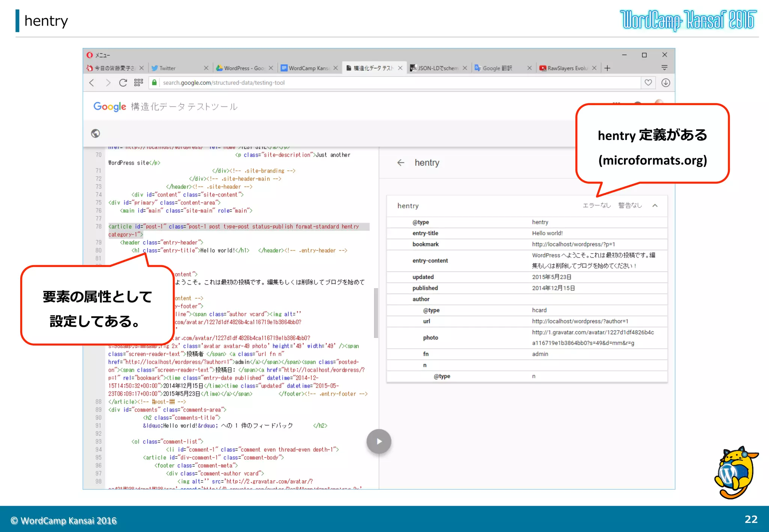Click the author url value
Image resolution: width=769 pixels, height=532 pixels.
580,321
